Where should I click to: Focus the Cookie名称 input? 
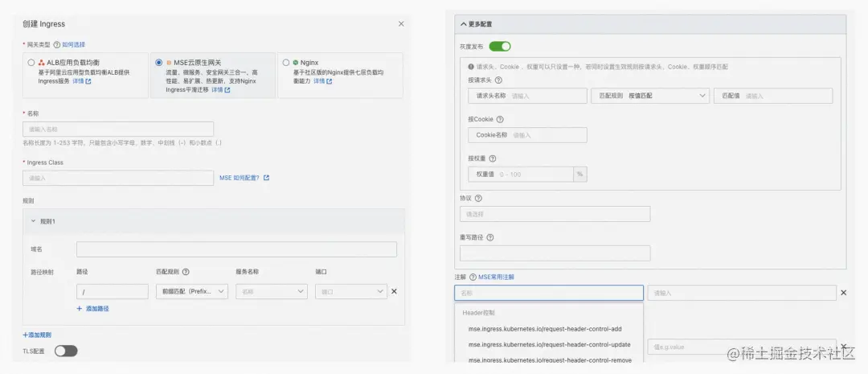pos(527,134)
